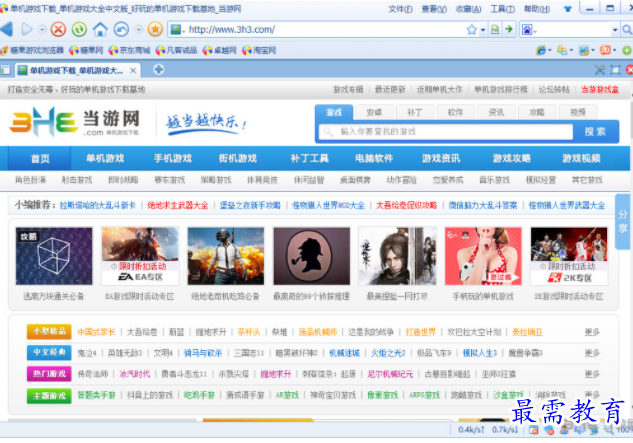Click the 当游游戏盒 red link

(599, 90)
